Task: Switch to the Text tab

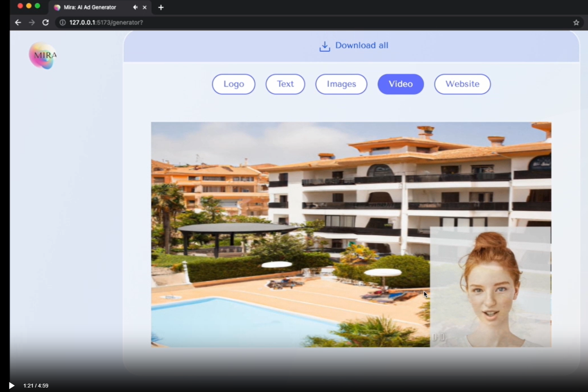Action: coord(285,84)
